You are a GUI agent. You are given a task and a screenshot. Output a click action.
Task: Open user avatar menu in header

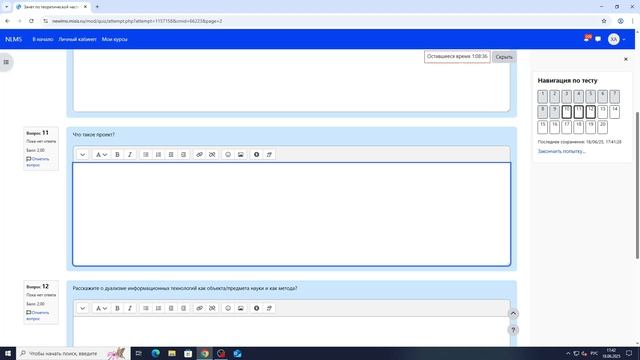(616, 39)
